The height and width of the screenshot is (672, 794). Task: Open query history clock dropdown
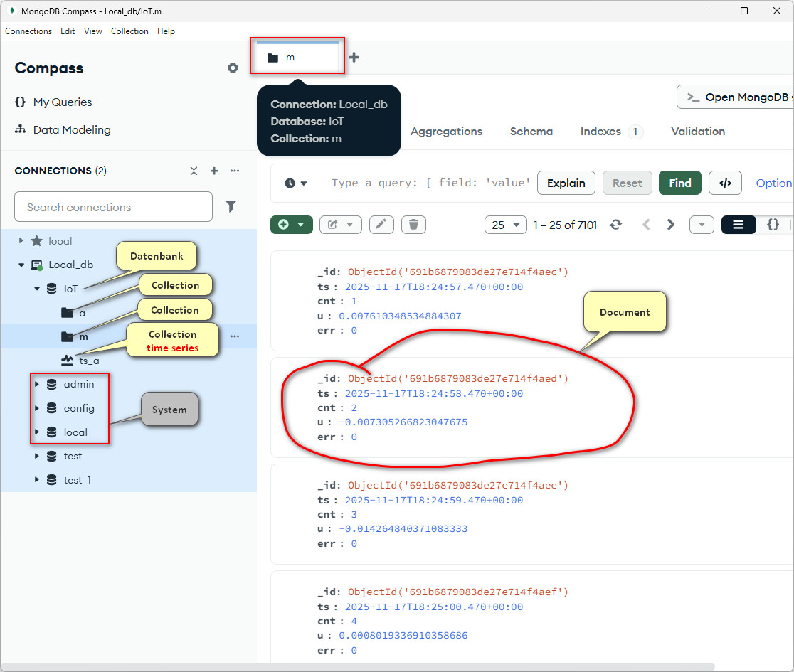tap(296, 183)
